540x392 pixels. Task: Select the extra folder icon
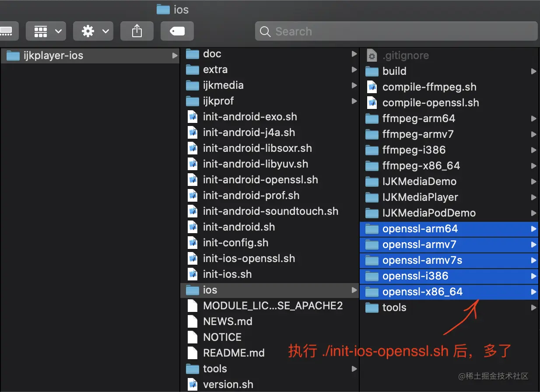[x=193, y=70]
